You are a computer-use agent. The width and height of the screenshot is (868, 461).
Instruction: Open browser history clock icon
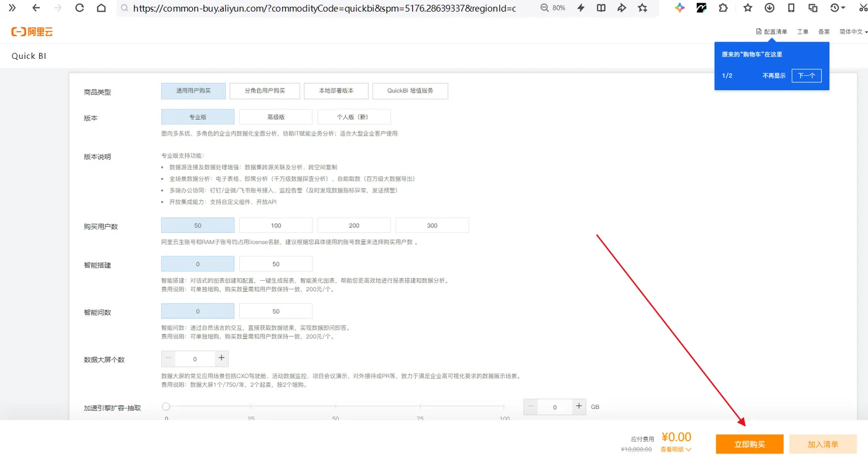(837, 8)
